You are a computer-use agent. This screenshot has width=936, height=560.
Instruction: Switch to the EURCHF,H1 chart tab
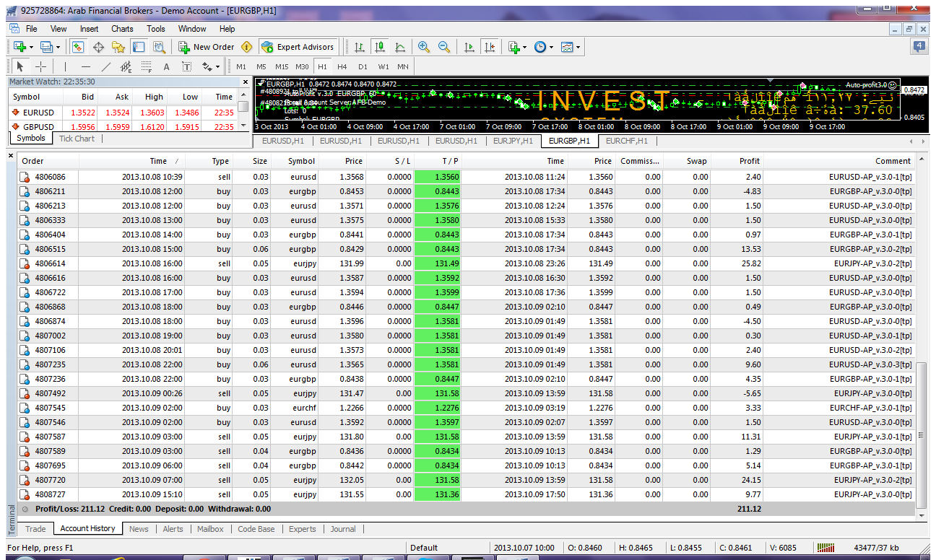[626, 141]
